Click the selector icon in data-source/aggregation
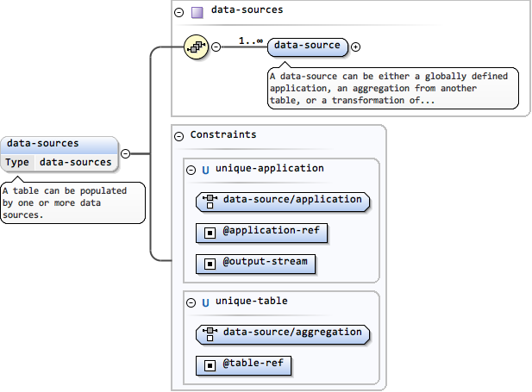532x392 pixels. coord(210,333)
